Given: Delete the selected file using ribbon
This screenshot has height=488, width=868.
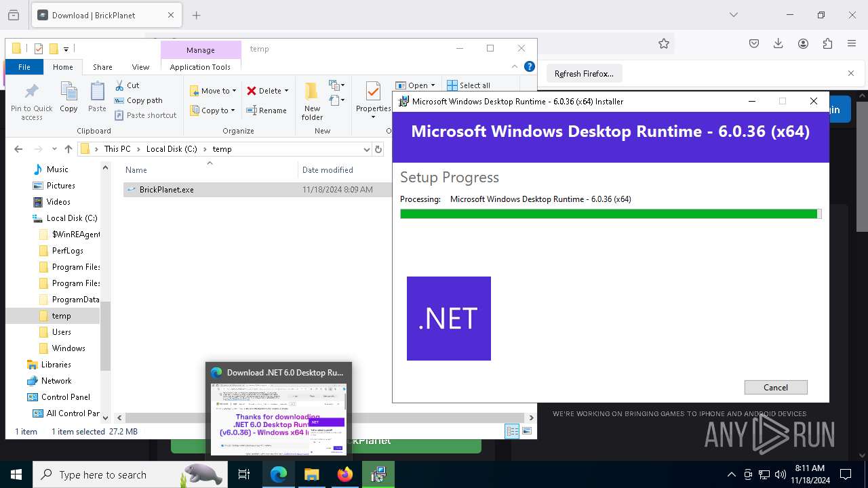Looking at the screenshot, I should click(264, 91).
